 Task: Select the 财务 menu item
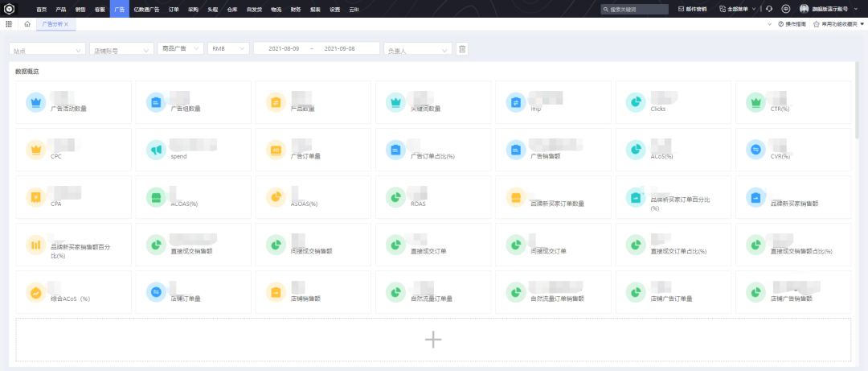tap(295, 8)
